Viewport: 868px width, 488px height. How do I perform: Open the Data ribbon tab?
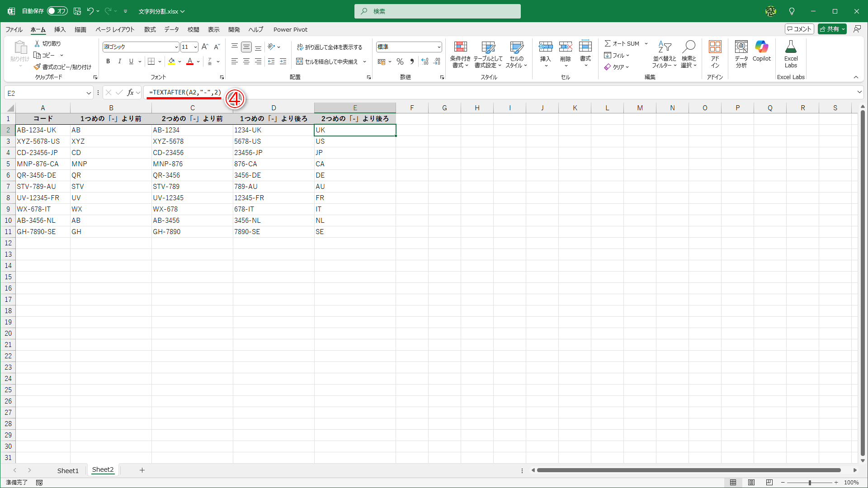pos(171,29)
